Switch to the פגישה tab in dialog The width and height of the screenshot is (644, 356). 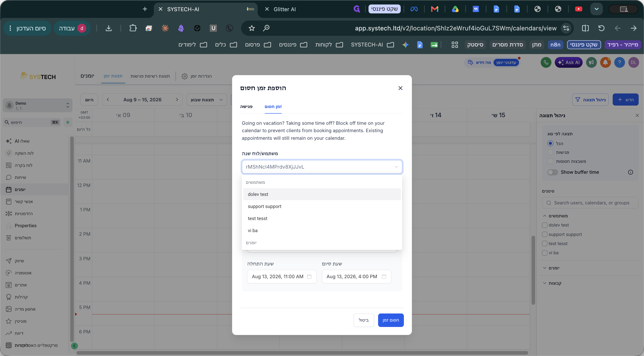coord(246,106)
